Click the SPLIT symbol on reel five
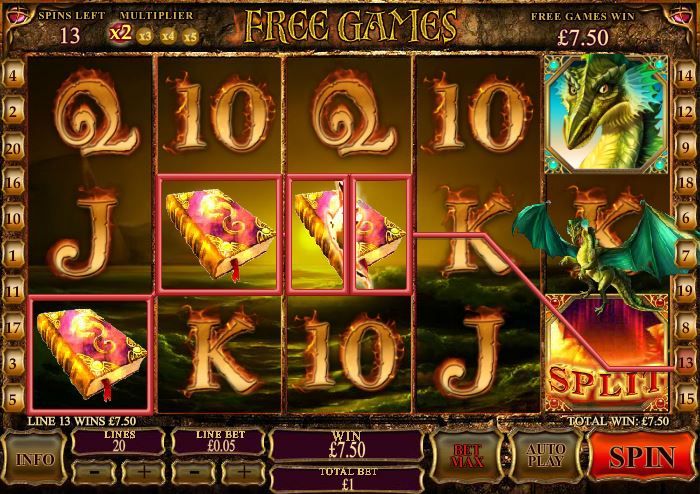 pyautogui.click(x=607, y=353)
